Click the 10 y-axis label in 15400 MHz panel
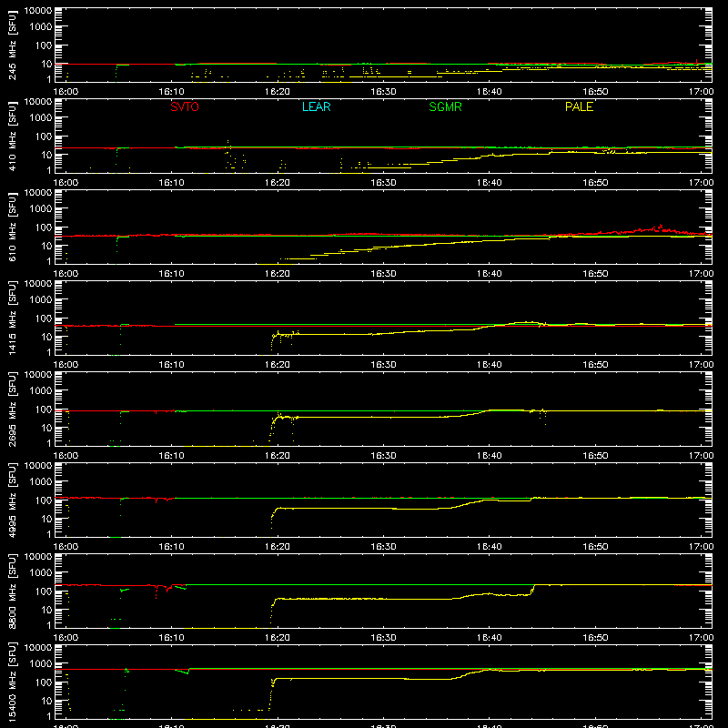 click(x=47, y=701)
